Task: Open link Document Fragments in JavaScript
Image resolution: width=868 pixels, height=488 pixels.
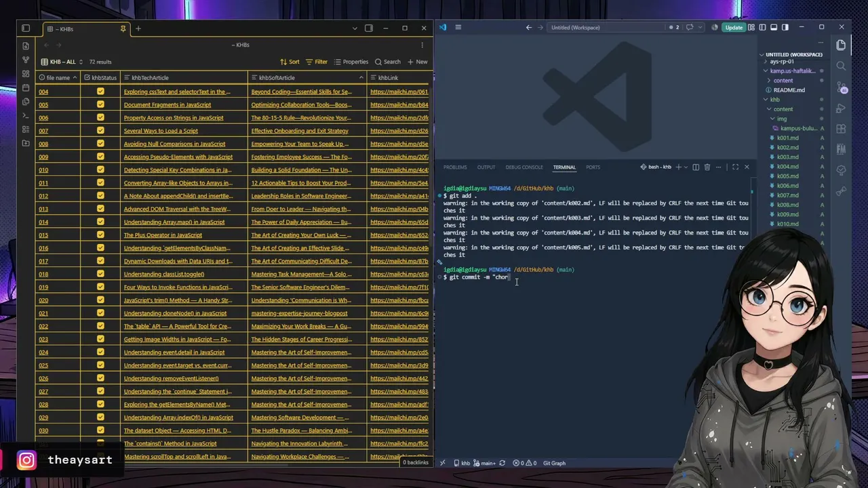Action: point(167,105)
